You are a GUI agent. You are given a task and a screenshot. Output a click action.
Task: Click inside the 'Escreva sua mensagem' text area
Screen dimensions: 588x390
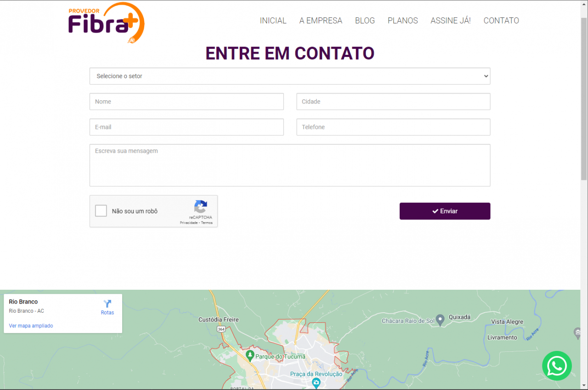pyautogui.click(x=290, y=165)
